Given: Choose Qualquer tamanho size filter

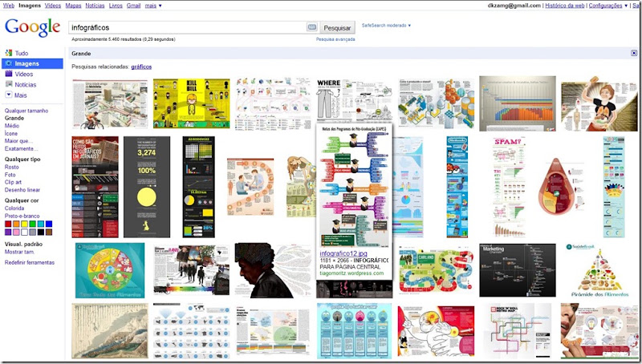Looking at the screenshot, I should [26, 111].
